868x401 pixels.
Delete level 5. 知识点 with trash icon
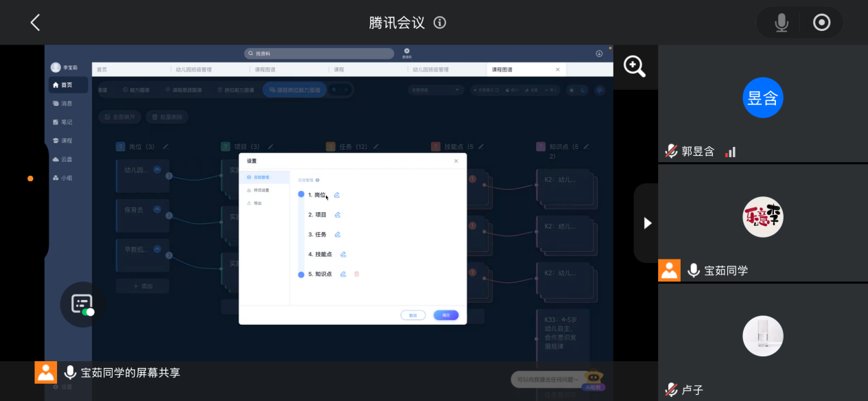click(356, 274)
